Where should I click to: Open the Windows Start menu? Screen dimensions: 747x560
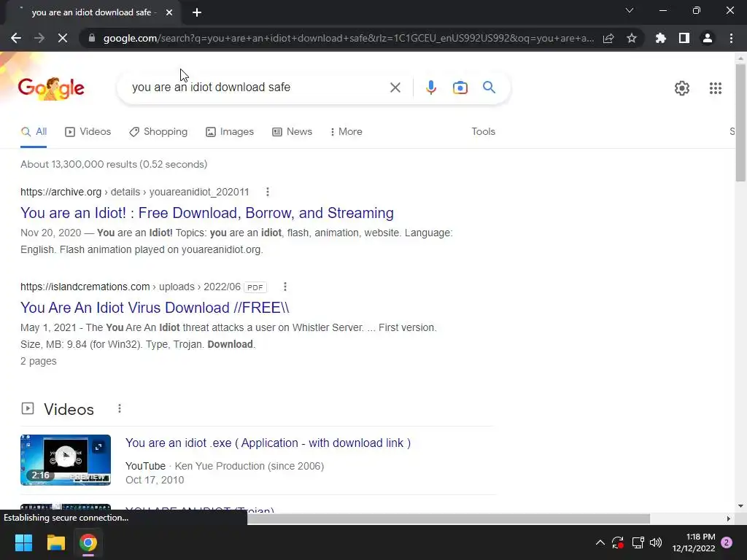pos(23,542)
